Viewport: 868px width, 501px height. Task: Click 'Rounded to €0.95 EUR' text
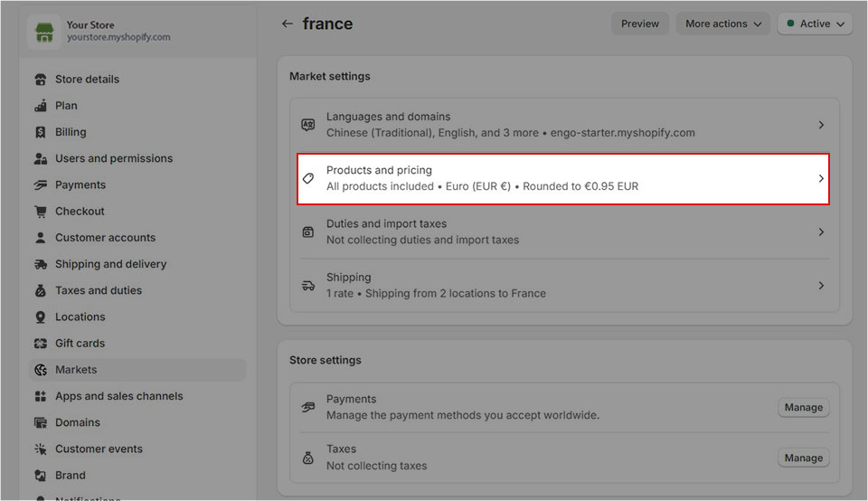[580, 186]
